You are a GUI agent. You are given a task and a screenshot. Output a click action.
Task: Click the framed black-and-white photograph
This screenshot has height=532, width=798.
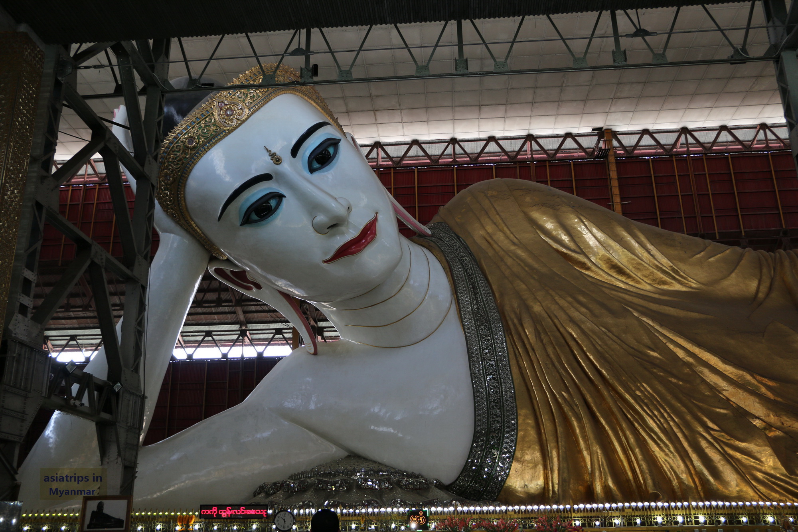coord(106,514)
